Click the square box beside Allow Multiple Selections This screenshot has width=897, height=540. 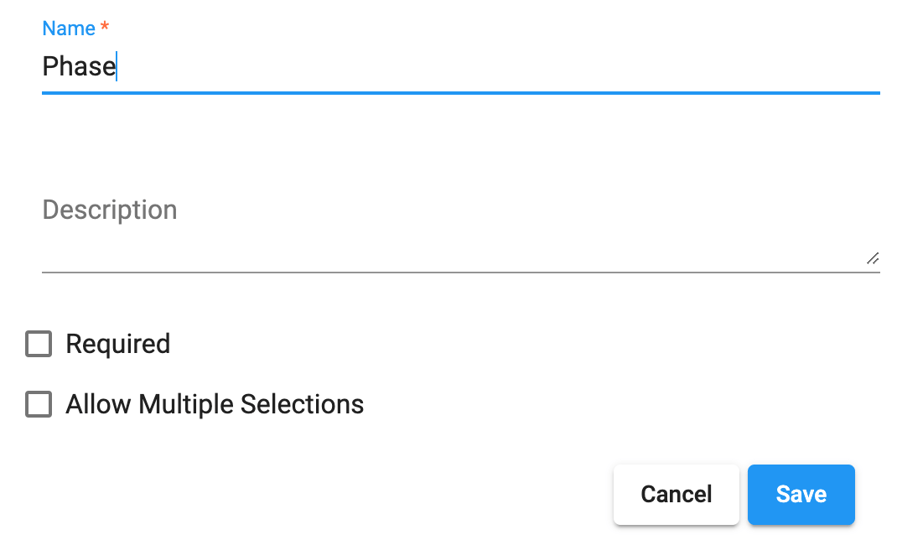(x=39, y=405)
